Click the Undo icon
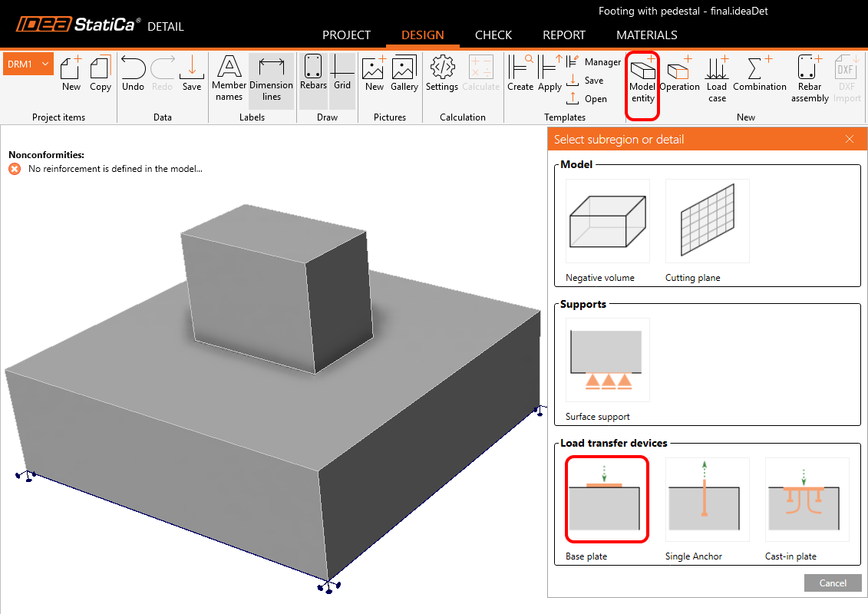Screen dimensions: 868x614 tap(133, 75)
